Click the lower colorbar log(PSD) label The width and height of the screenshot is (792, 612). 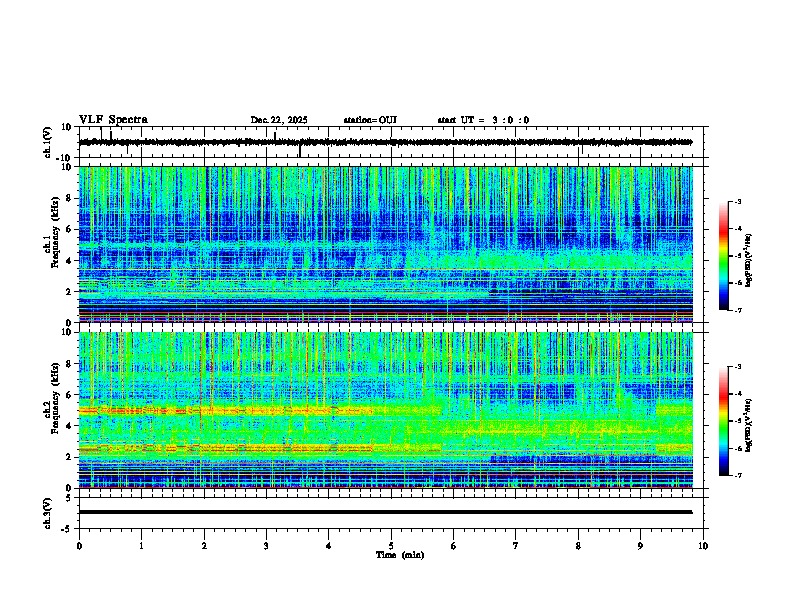tap(748, 425)
